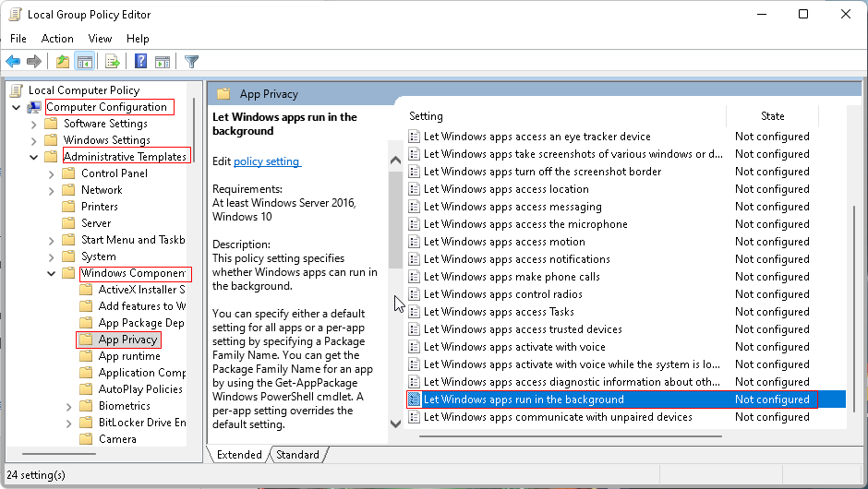
Task: Click the Up one level folder icon
Action: [63, 62]
